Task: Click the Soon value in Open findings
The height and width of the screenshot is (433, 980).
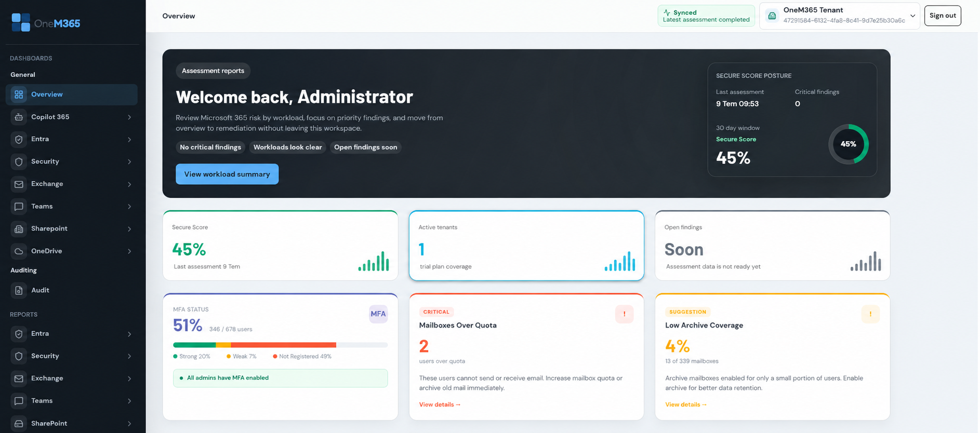Action: coord(684,250)
